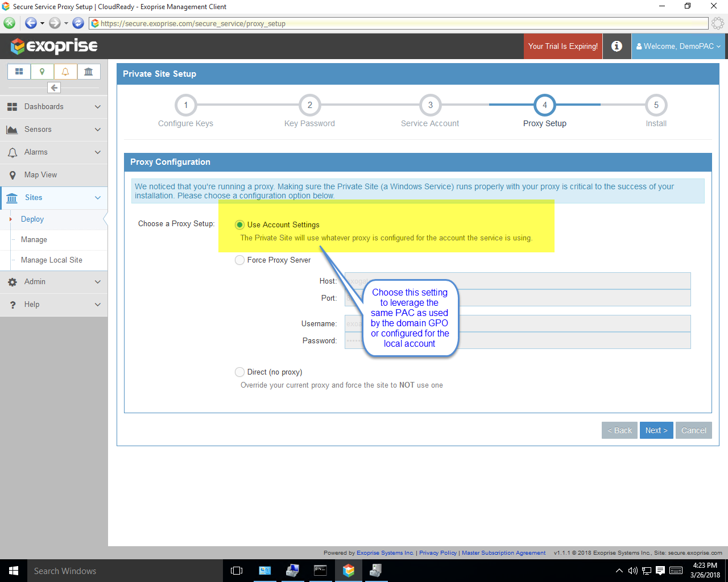This screenshot has width=728, height=582.
Task: Open the Sensors menu
Action: pos(54,130)
